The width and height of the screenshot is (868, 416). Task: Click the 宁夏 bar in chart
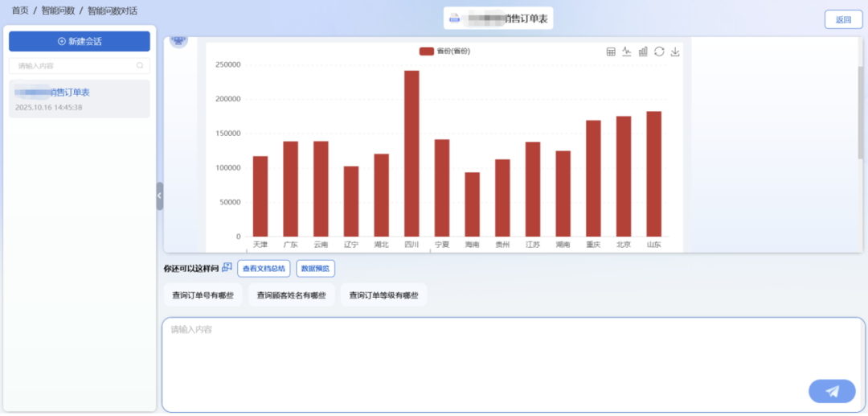(x=442, y=187)
